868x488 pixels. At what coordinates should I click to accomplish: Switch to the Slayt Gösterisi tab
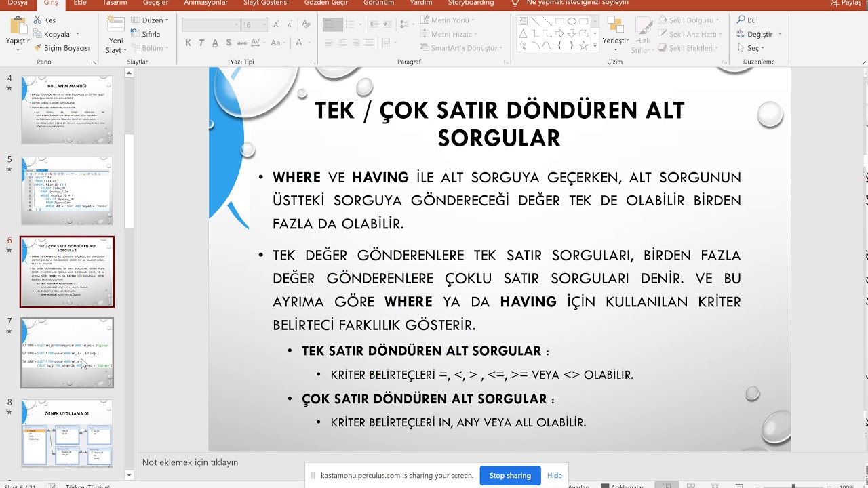(x=266, y=3)
